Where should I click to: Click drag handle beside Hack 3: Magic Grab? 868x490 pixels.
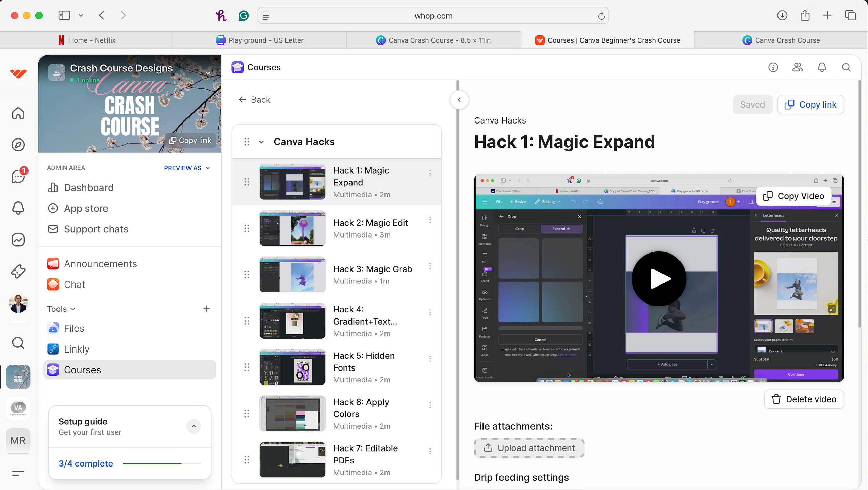pyautogui.click(x=247, y=275)
